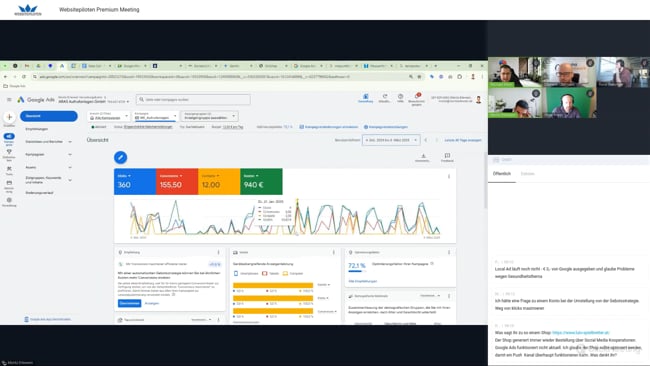Select the Übersicht sidebar item
Image resolution: width=650 pixels, height=366 pixels.
click(49, 116)
